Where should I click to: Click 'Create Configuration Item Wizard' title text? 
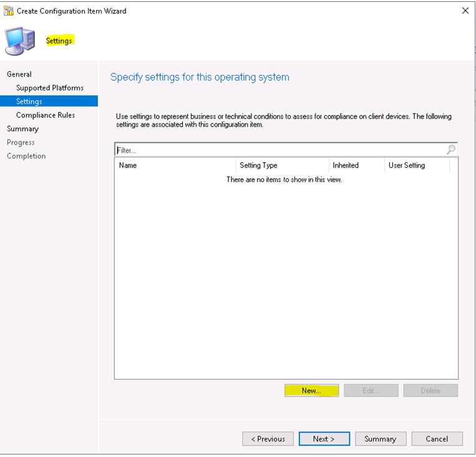pyautogui.click(x=71, y=11)
